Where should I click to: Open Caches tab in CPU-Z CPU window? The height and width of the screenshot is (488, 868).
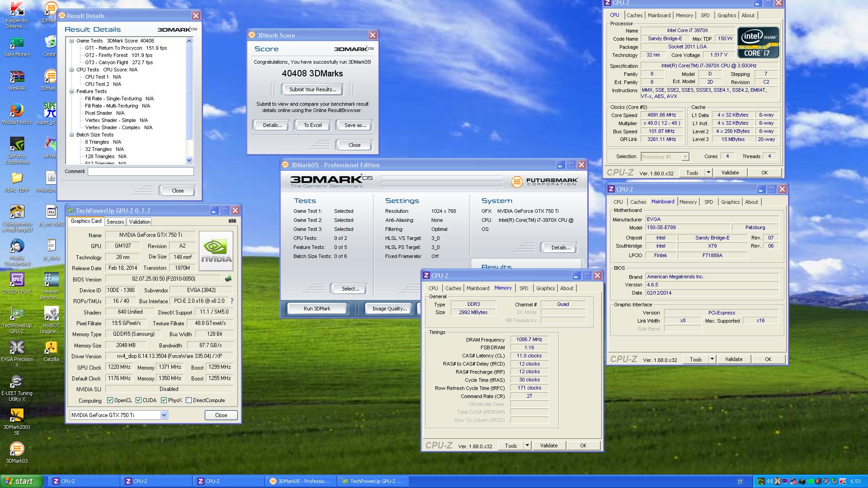[634, 15]
